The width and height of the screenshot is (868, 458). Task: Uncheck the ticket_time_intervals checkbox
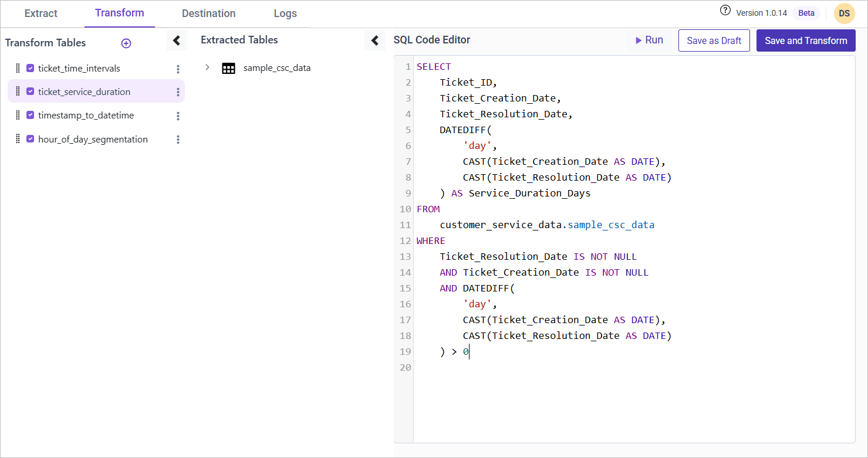coord(31,69)
